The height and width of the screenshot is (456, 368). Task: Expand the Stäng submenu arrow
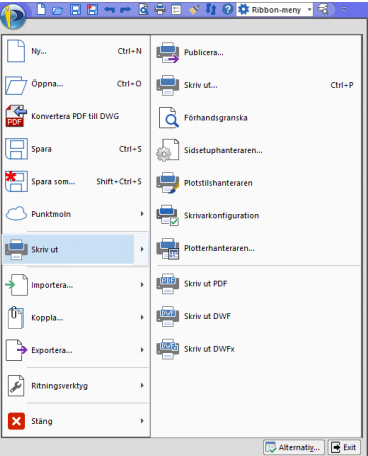pos(142,421)
